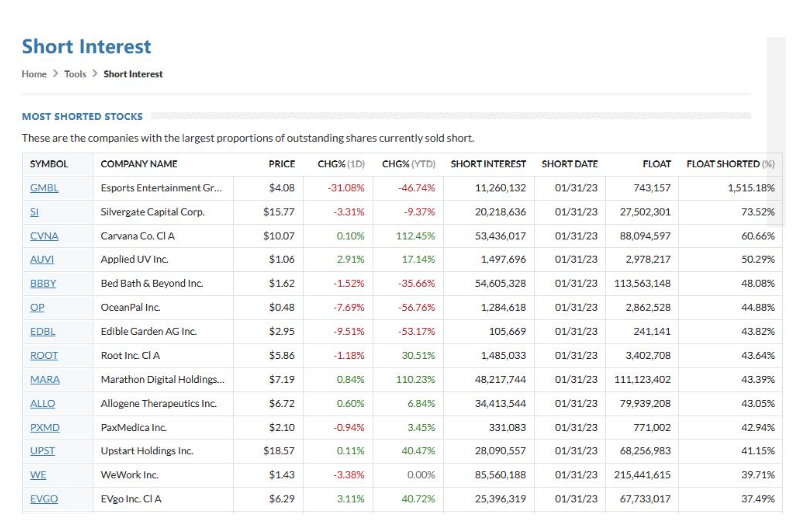This screenshot has height=522, width=806.
Task: Open the MARA ticker link
Action: pyautogui.click(x=45, y=380)
